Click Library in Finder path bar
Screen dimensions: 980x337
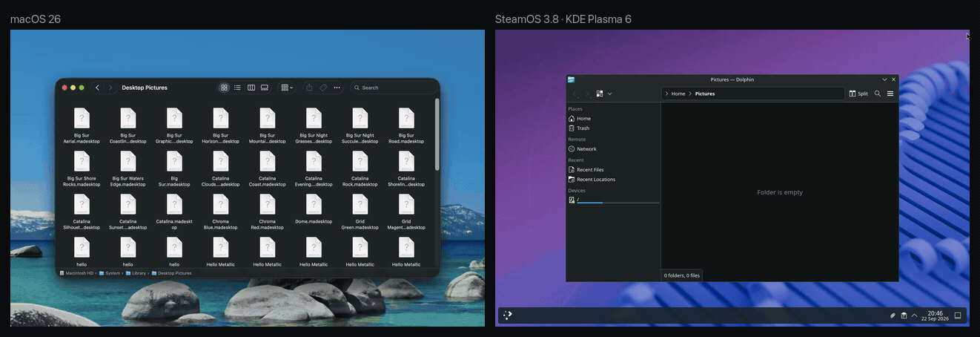click(x=135, y=273)
